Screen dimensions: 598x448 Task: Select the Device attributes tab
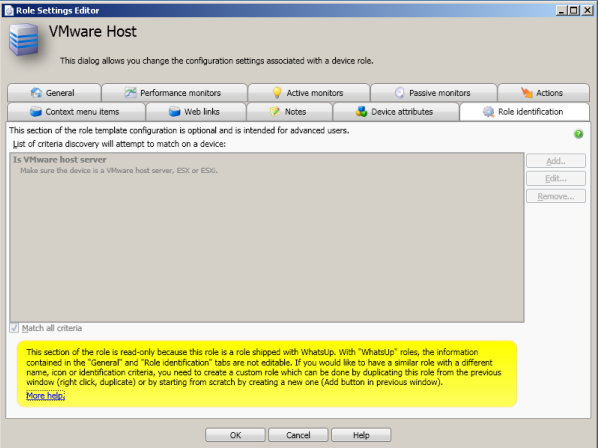point(396,112)
